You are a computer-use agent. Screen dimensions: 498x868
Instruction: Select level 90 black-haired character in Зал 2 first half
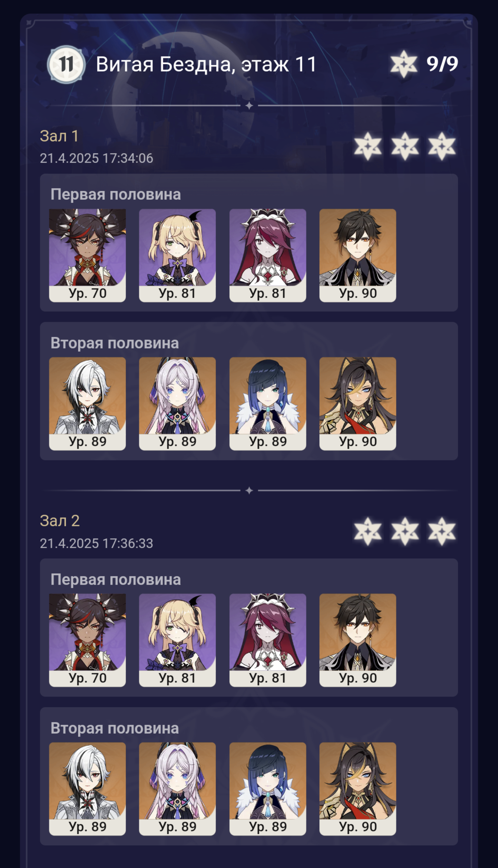[x=358, y=640]
